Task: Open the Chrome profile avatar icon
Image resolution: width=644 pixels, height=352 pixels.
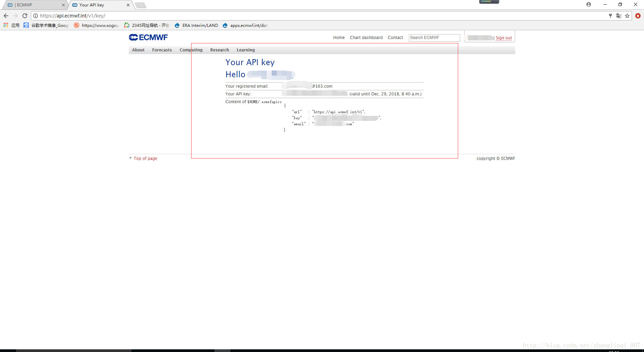Action: (x=589, y=4)
